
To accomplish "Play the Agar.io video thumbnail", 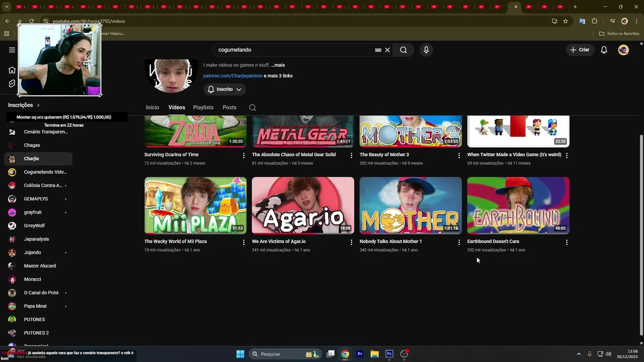I will coord(303,205).
